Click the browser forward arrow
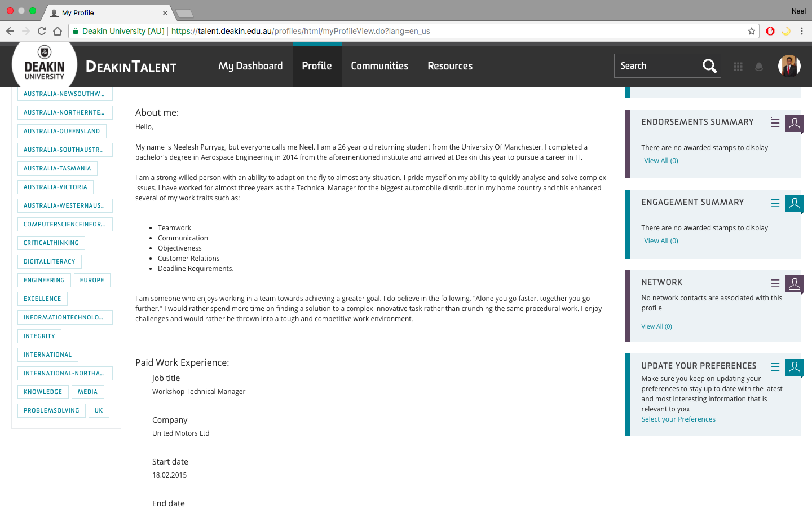 point(26,31)
